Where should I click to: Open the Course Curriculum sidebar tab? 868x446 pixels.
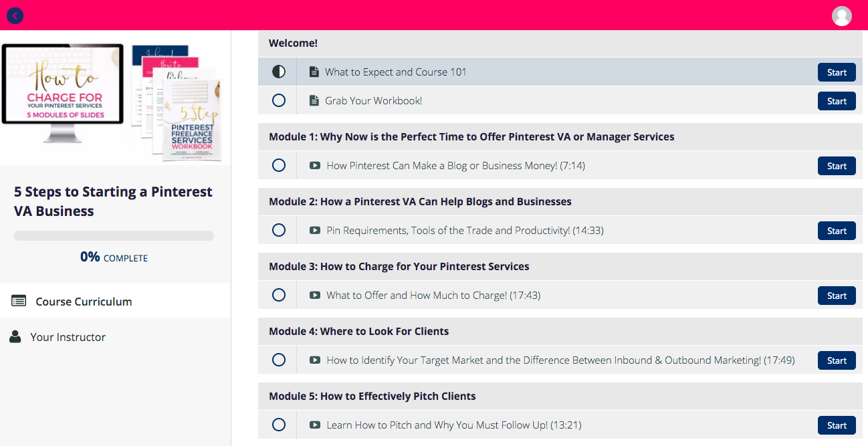click(115, 301)
